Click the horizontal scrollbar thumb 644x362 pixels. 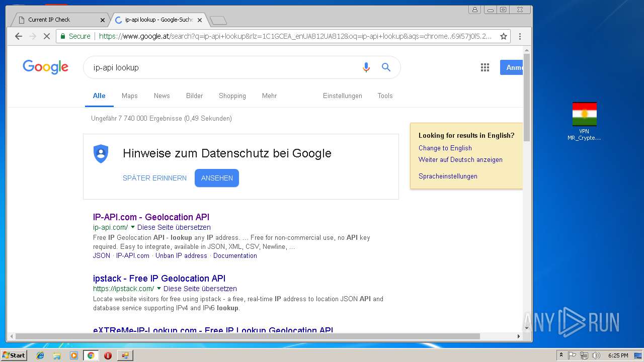[x=248, y=336]
